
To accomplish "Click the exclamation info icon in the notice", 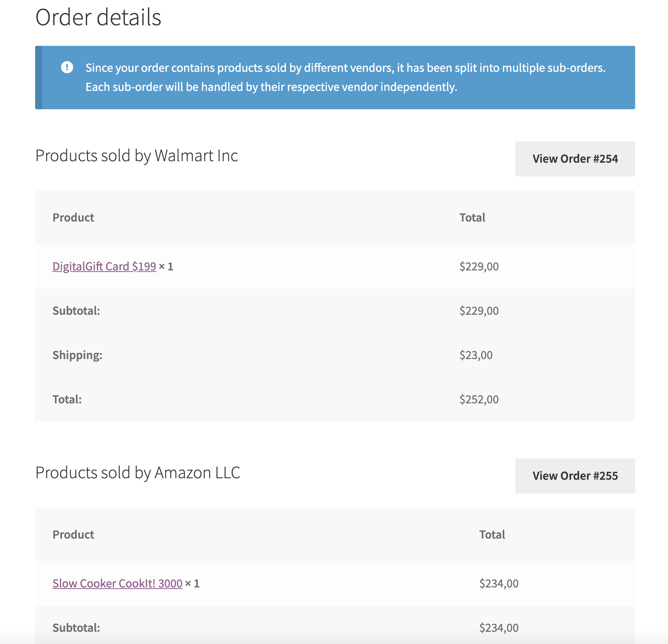I will (67, 68).
